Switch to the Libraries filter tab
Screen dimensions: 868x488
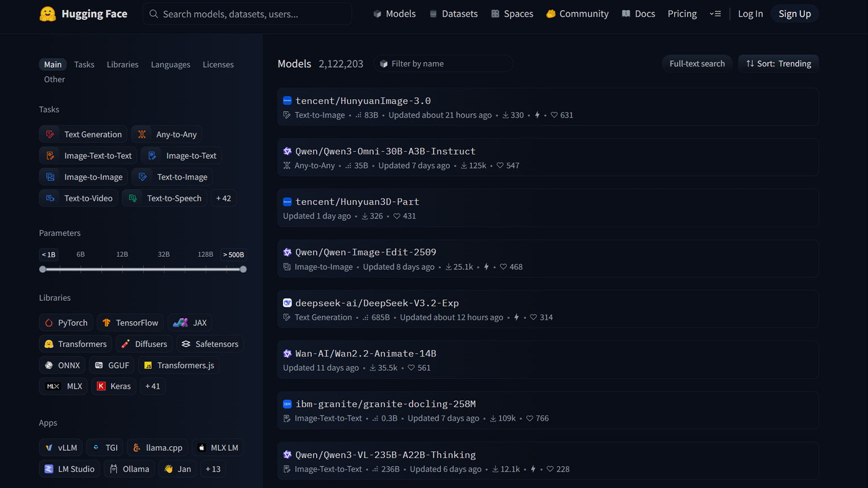[x=122, y=65]
